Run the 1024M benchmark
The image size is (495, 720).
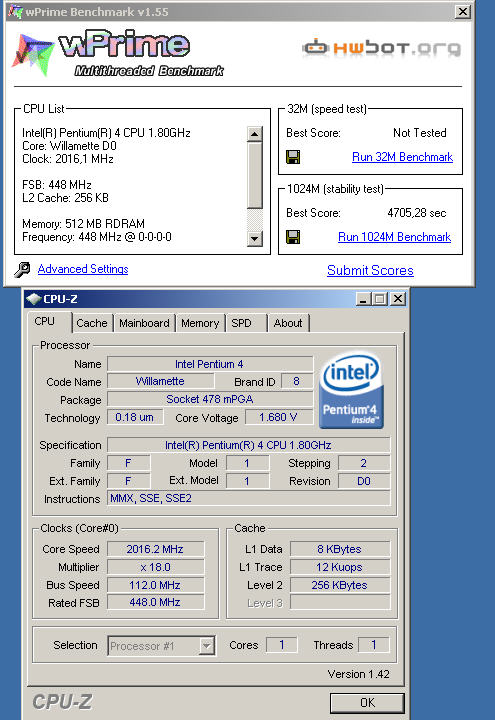[394, 237]
